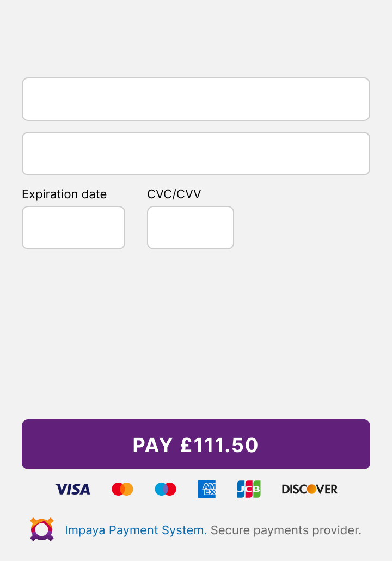This screenshot has height=561, width=392.
Task: Click the "Secure payments provider." text
Action: click(286, 530)
